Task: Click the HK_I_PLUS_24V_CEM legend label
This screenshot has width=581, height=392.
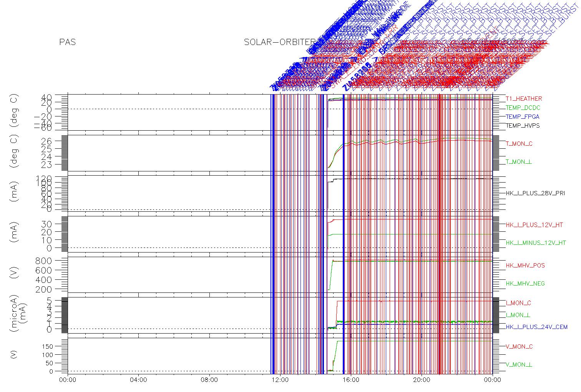Action: pos(536,327)
